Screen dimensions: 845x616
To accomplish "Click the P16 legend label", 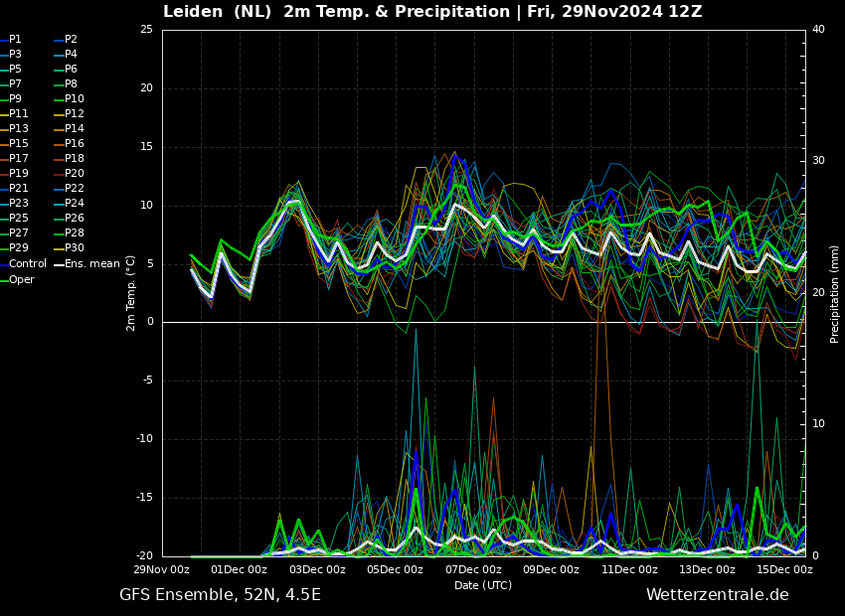I will [x=75, y=144].
